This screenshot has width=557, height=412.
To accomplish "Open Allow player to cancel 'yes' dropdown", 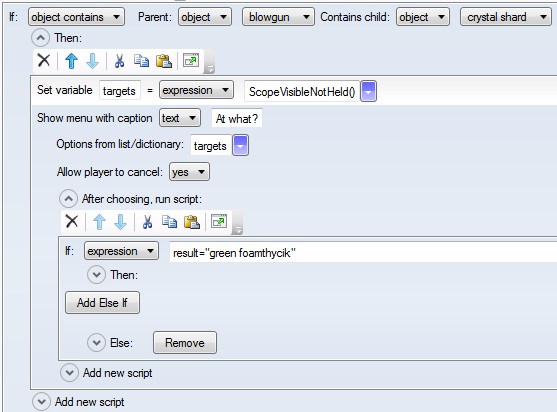I will coord(189,172).
